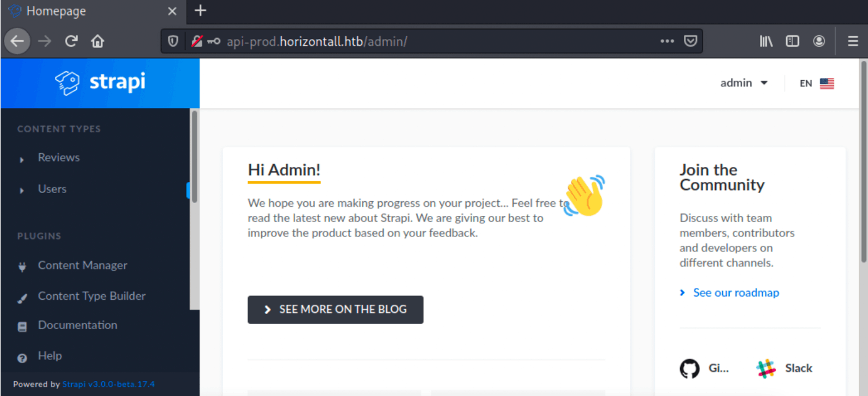The image size is (868, 396).
Task: Click the Hi Admin! heading
Action: click(x=284, y=169)
